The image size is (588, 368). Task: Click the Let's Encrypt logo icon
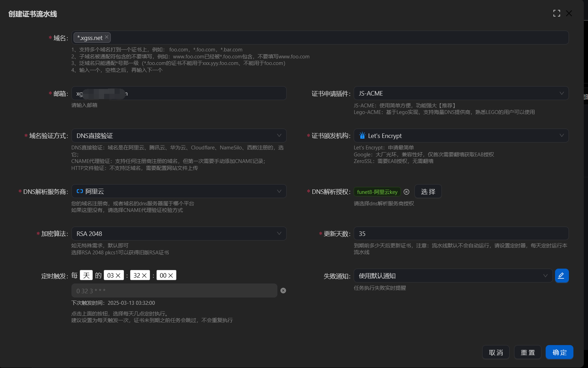tap(362, 136)
